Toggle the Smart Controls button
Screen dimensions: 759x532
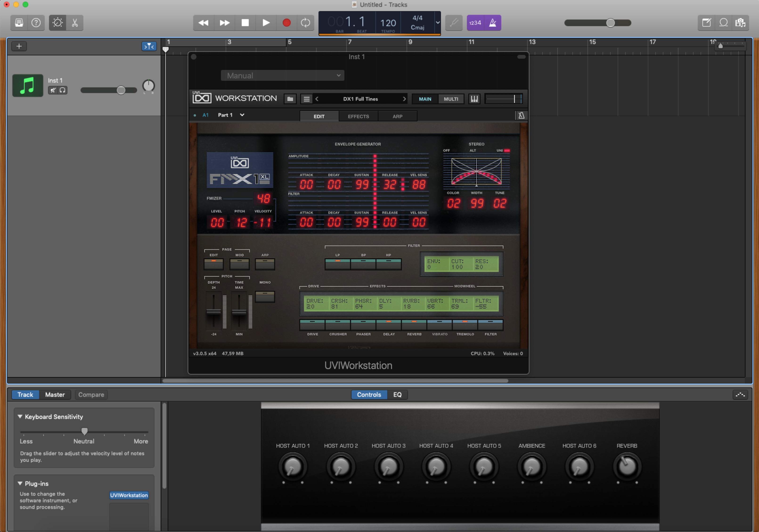coord(57,23)
